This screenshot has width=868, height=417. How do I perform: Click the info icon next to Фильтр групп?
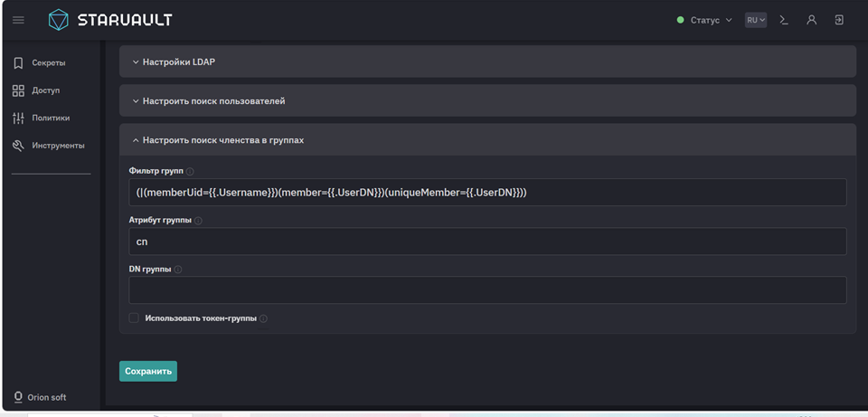pyautogui.click(x=190, y=171)
